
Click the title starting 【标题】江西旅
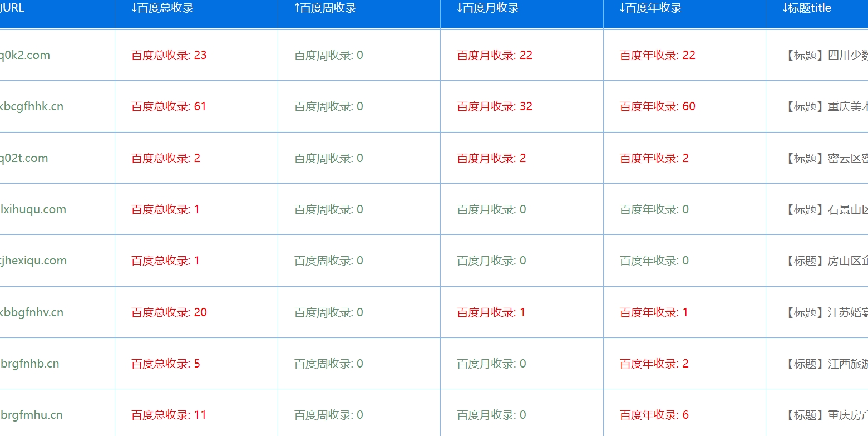click(x=826, y=364)
